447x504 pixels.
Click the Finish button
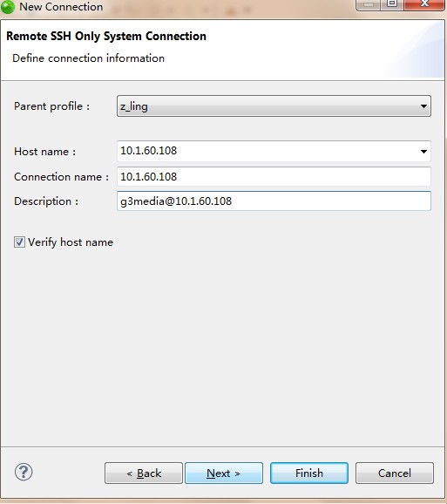click(x=309, y=473)
